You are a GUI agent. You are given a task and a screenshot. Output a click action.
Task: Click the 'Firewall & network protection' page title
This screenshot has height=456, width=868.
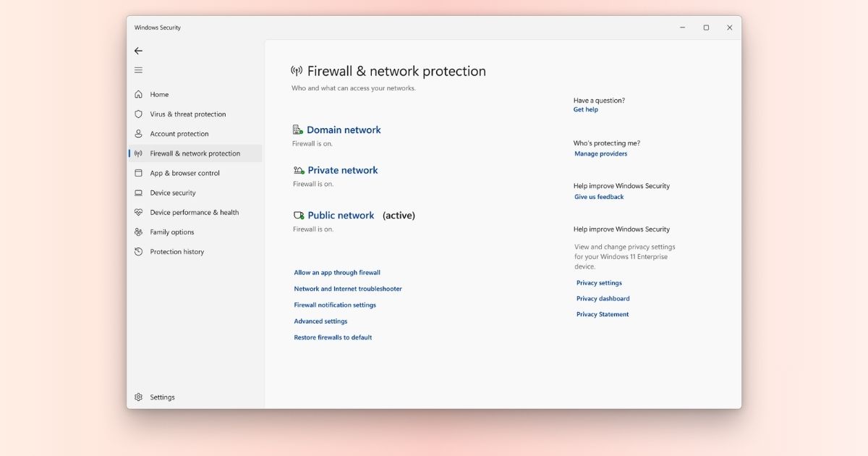coord(396,71)
